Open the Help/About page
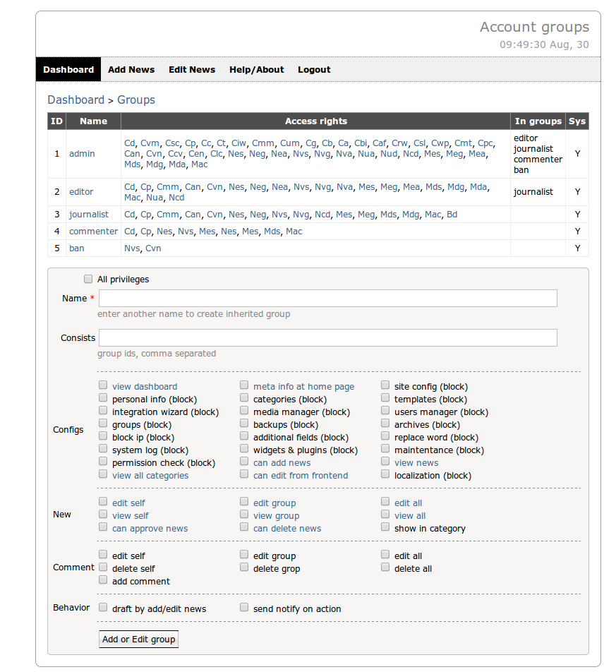 (256, 70)
